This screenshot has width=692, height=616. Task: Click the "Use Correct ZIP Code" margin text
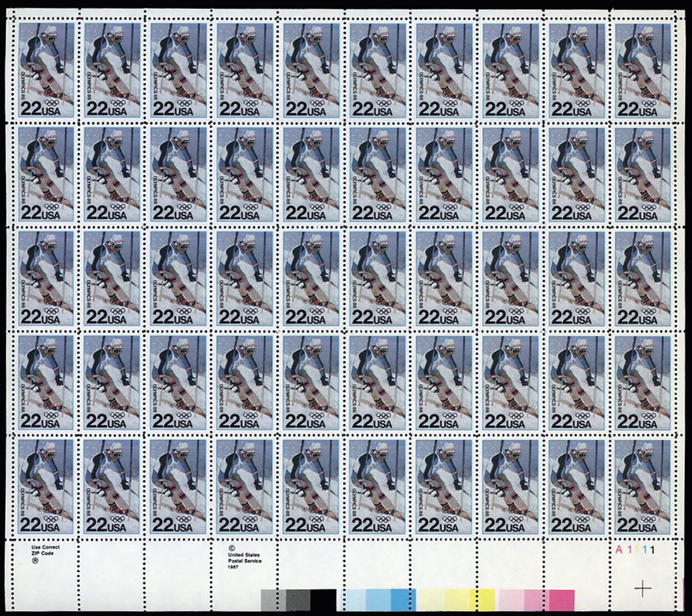coord(45,550)
